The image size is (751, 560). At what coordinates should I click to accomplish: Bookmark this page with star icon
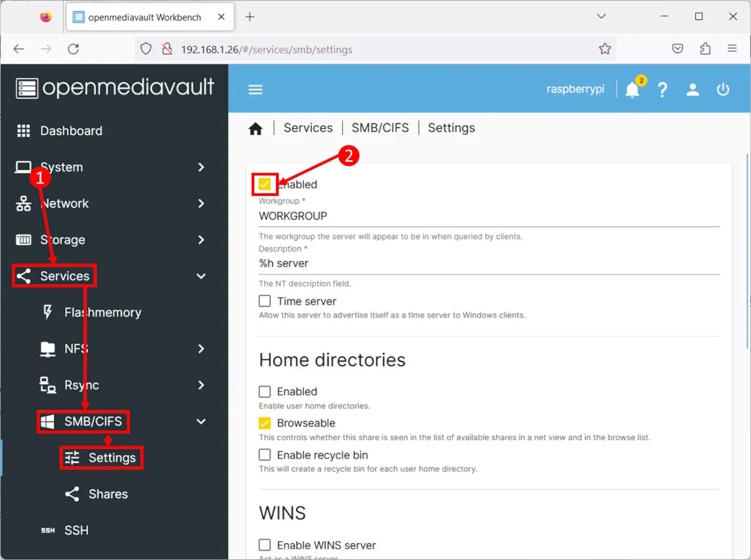pos(605,49)
